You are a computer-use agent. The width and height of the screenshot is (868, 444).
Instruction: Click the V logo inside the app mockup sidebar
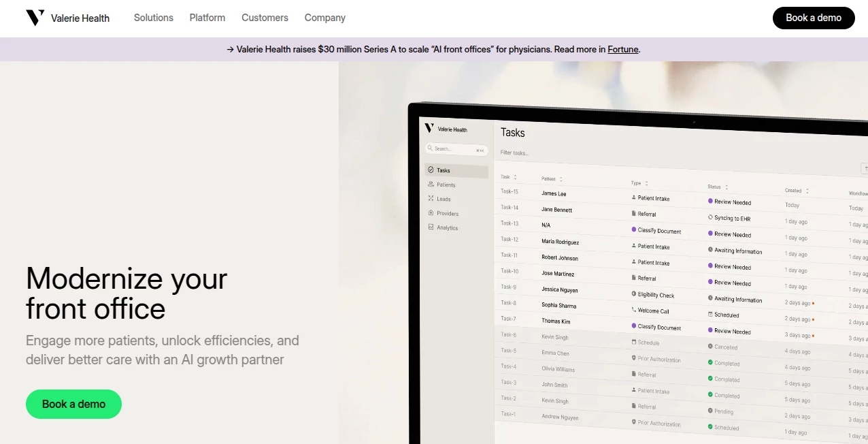coord(429,128)
